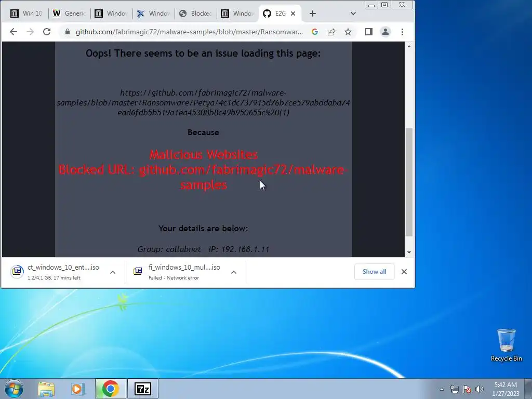532x399 pixels.
Task: Click Show all downloads button
Action: (x=374, y=272)
